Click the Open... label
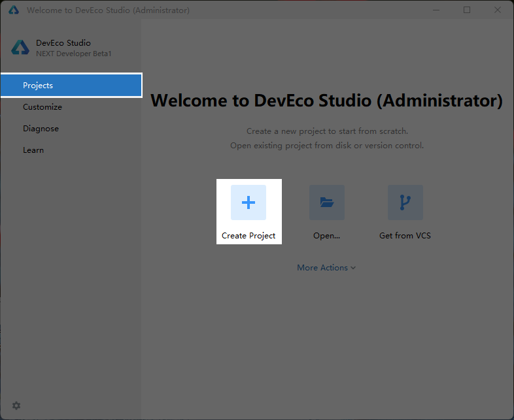The height and width of the screenshot is (420, 514). click(x=326, y=236)
